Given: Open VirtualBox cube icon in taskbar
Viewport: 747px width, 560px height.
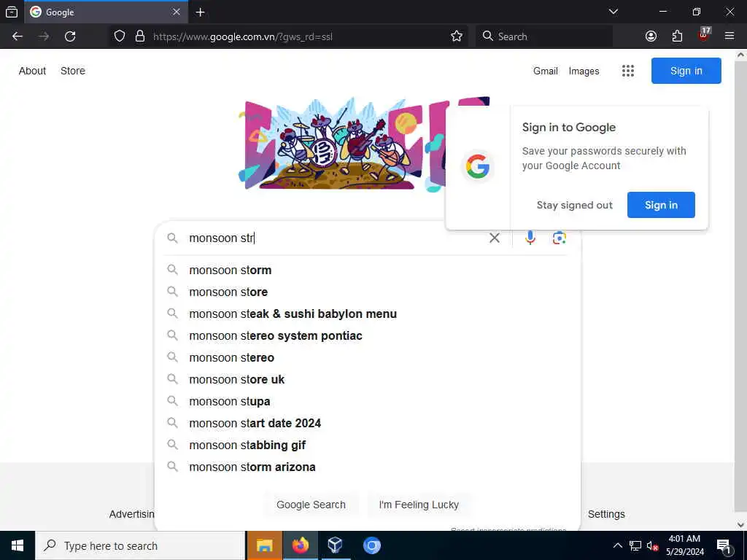Looking at the screenshot, I should (x=336, y=545).
